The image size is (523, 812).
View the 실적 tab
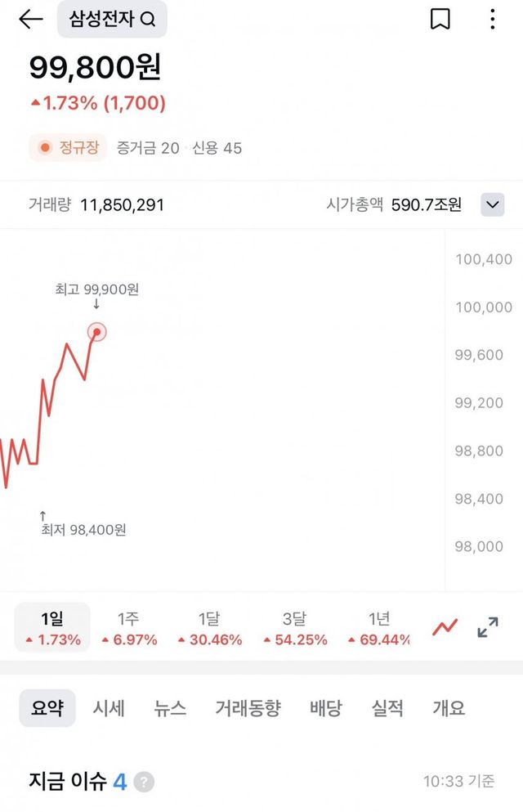point(387,708)
